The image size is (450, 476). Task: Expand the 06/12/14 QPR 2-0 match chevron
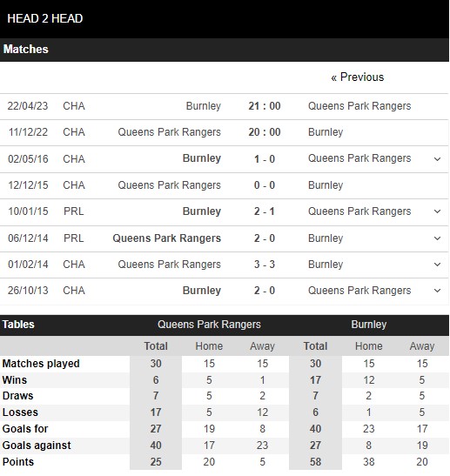[437, 238]
